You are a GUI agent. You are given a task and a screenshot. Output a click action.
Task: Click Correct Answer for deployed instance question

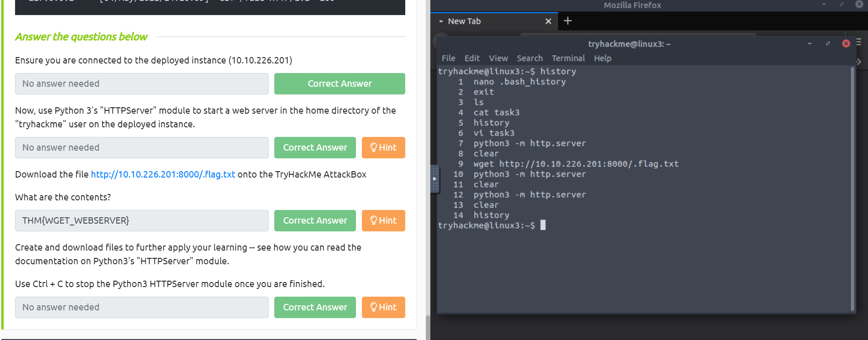(340, 84)
